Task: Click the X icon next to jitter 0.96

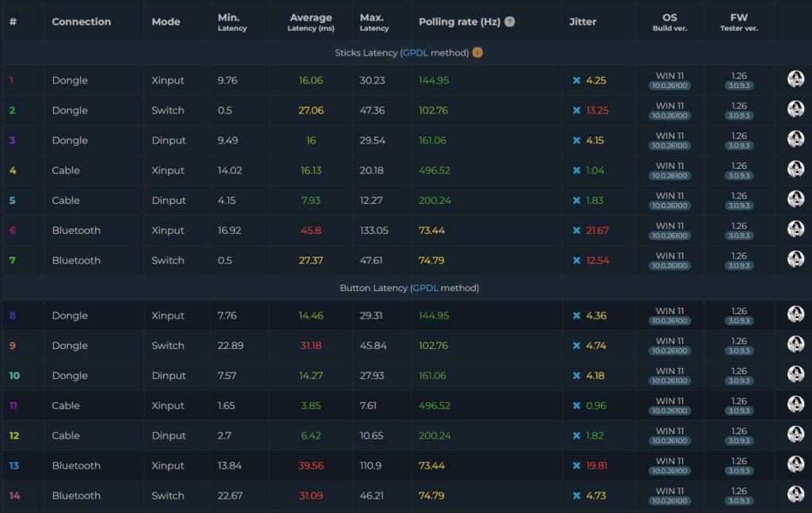Action: click(x=576, y=406)
